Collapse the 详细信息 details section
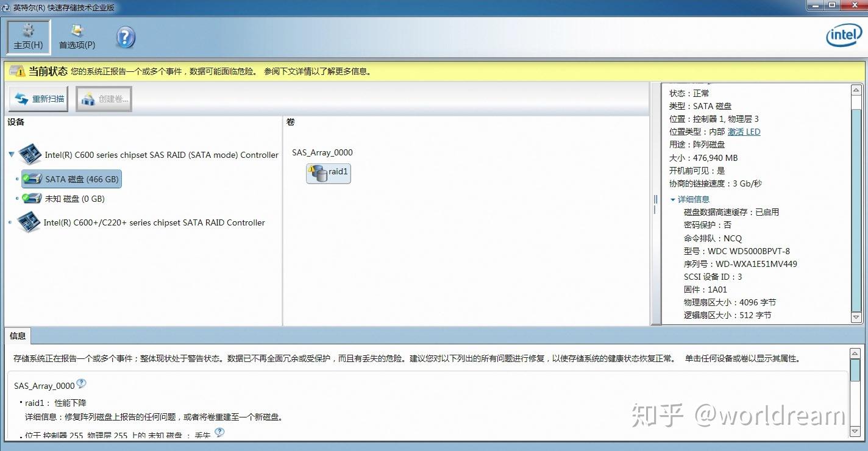The height and width of the screenshot is (451, 868). [672, 199]
